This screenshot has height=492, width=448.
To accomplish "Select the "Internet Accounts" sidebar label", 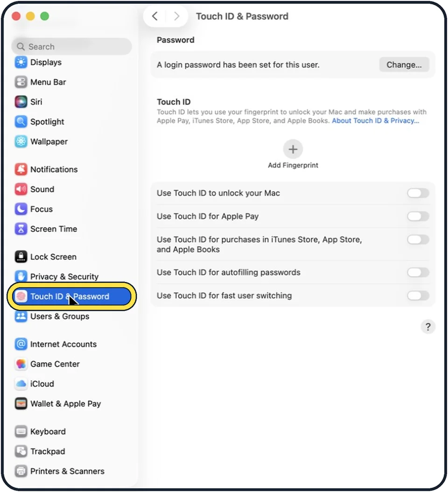I will [x=63, y=344].
